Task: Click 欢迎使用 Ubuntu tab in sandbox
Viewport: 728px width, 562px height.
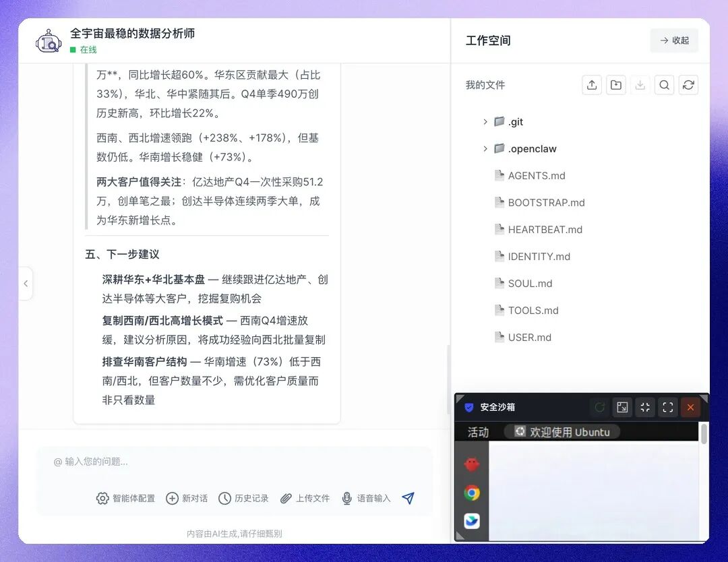Action: (562, 432)
